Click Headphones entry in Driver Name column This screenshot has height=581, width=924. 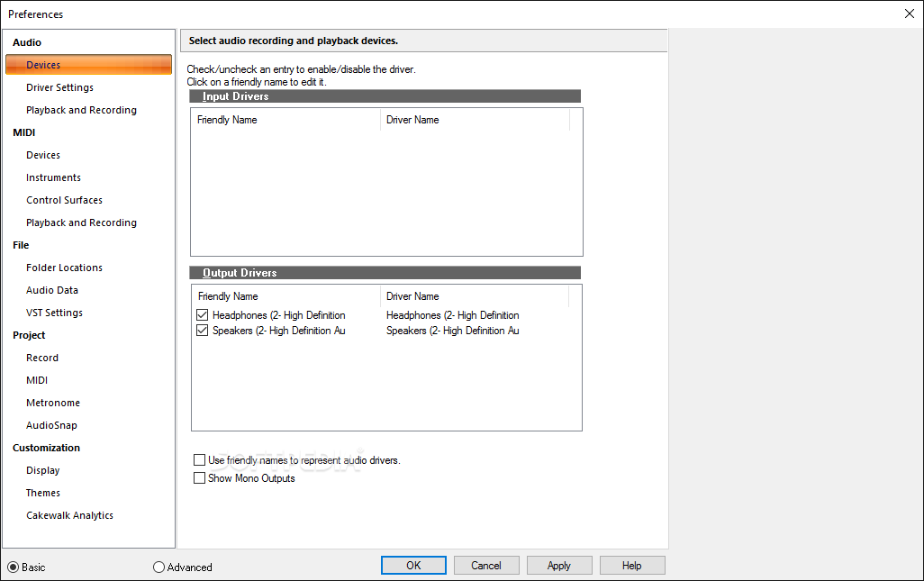453,315
